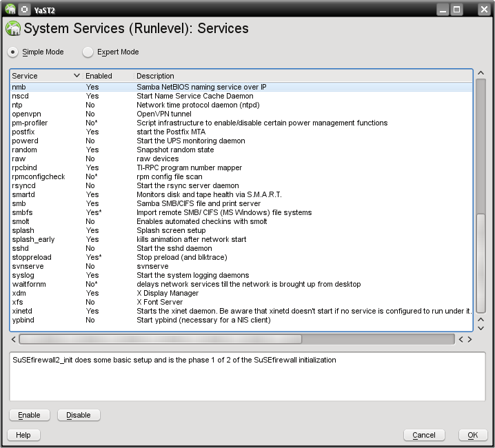Image resolution: width=495 pixels, height=448 pixels.
Task: Click the pin window icon in title bar
Action: pos(24,10)
